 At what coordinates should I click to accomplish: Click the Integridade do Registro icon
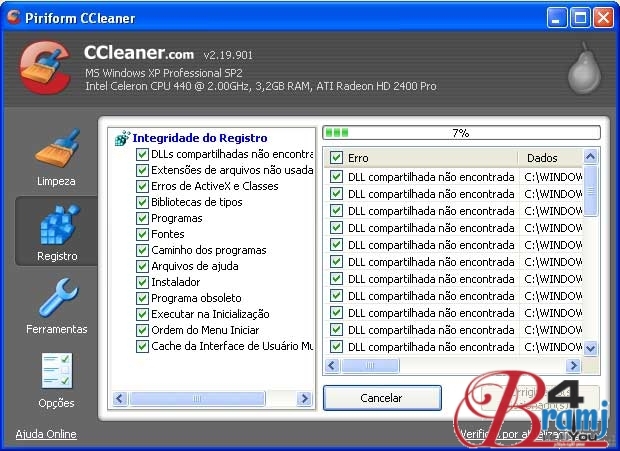click(122, 138)
